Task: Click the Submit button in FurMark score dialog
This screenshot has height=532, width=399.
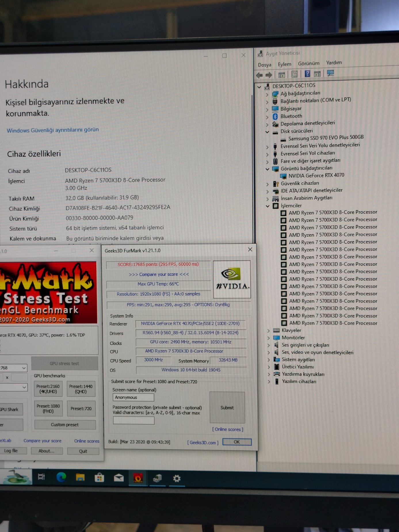Action: (227, 407)
